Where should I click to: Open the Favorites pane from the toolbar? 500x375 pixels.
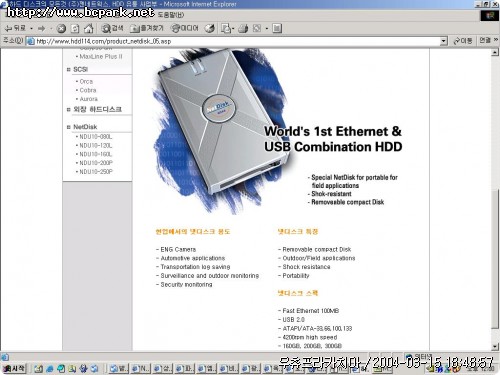147,28
